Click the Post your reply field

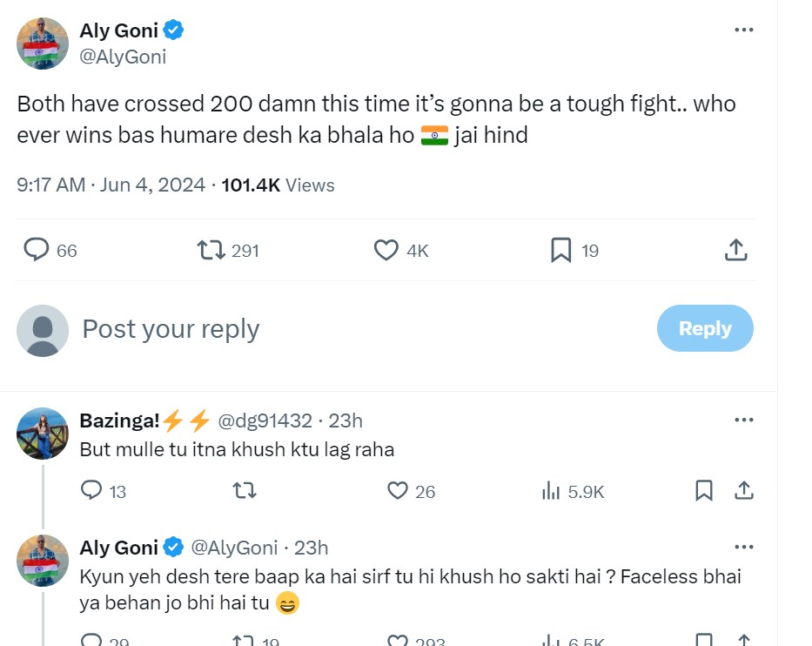348,329
